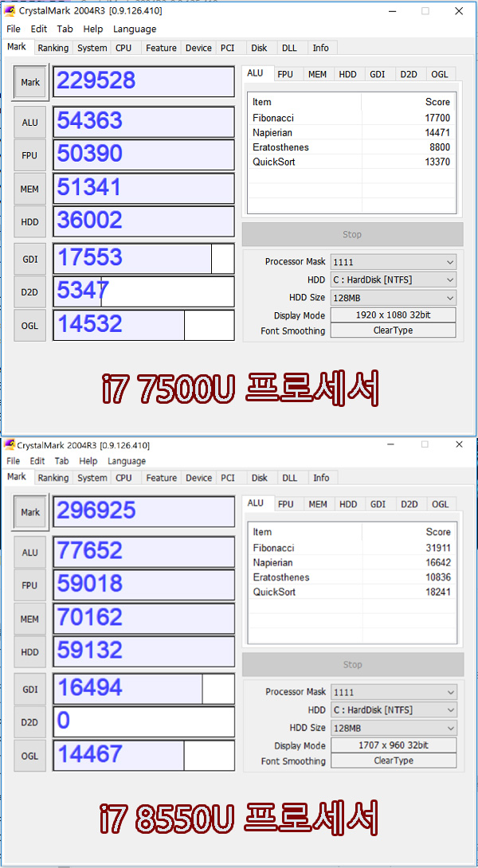Run ALU test beside score 54363

click(x=30, y=123)
